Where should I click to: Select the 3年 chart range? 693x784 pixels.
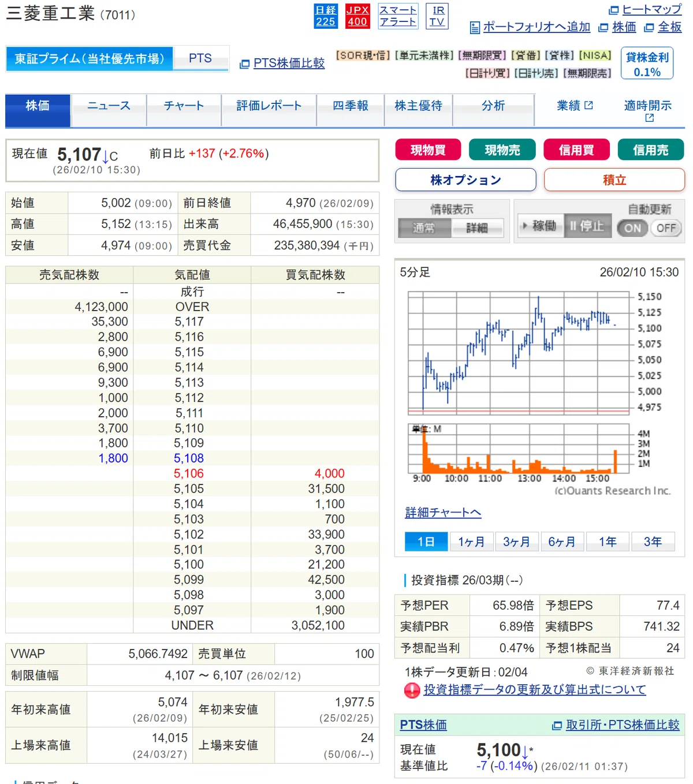653,542
